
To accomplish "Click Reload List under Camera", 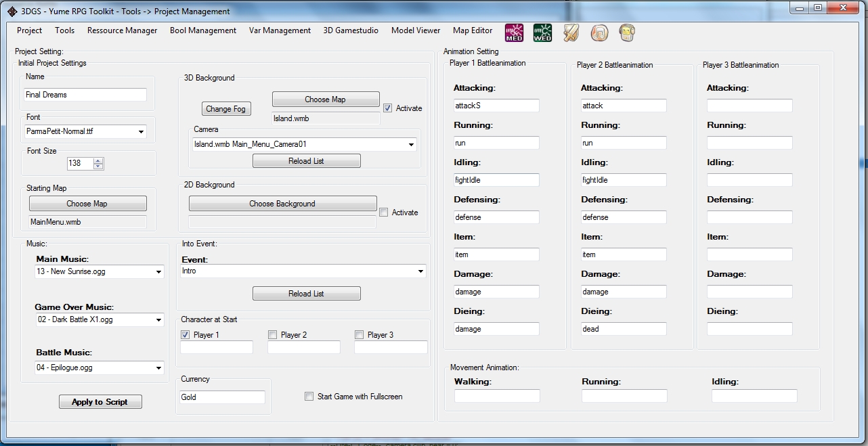I will [x=306, y=161].
